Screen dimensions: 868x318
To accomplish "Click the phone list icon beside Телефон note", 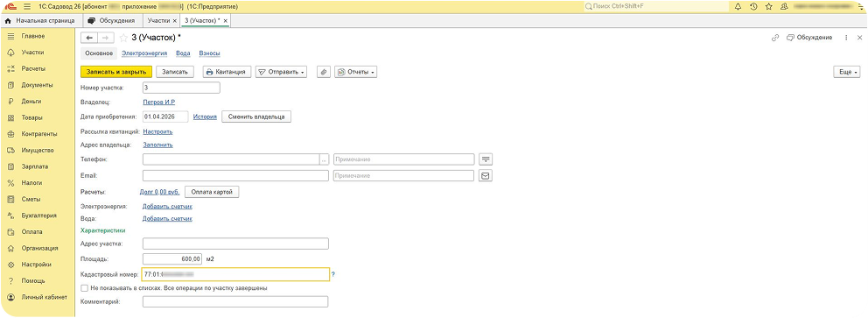I will (x=486, y=159).
